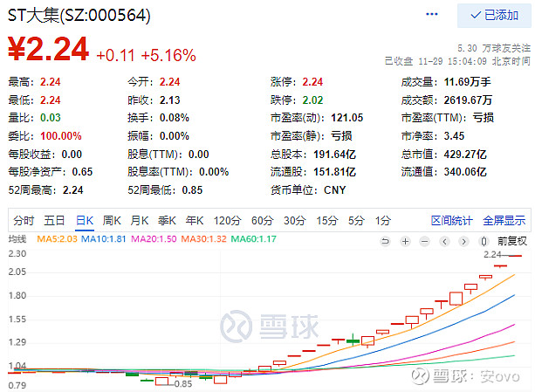Open 区间统计 range statistics link
535x392 pixels.
coord(451,221)
